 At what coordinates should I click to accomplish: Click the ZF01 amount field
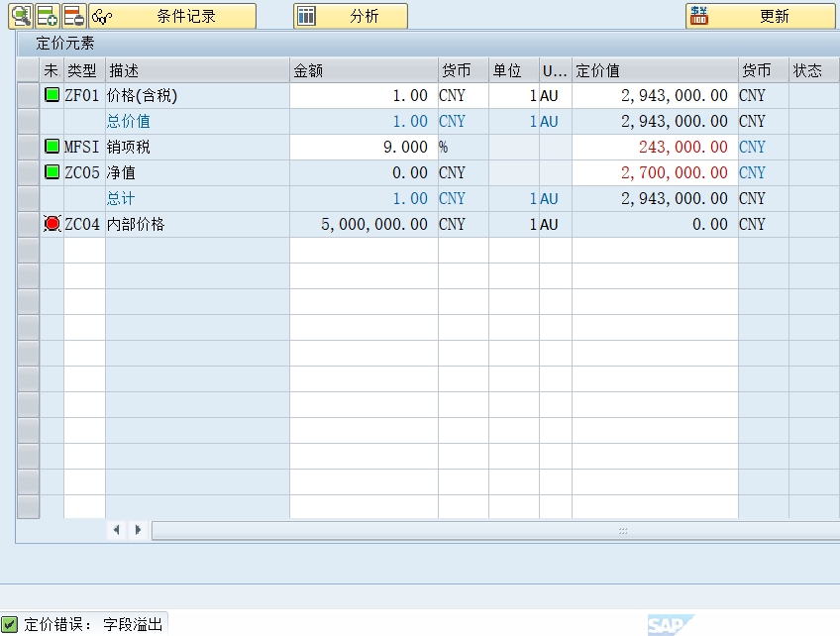(x=364, y=96)
